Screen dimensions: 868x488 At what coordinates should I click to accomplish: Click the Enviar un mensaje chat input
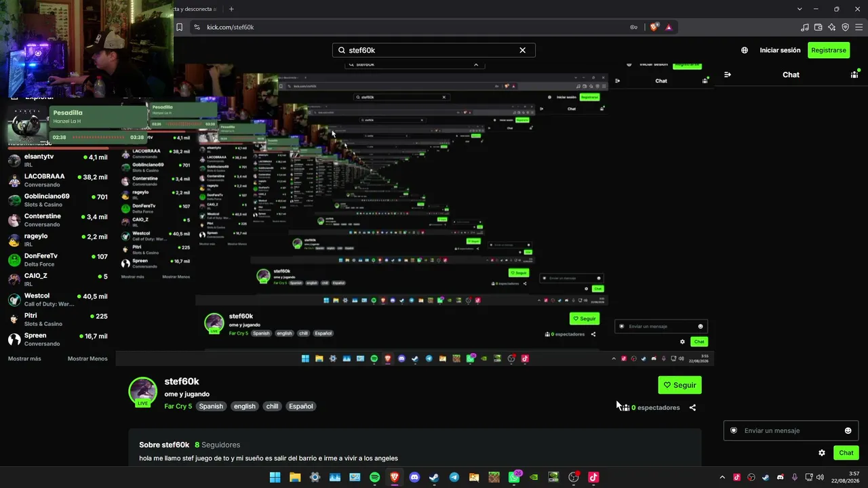(x=791, y=430)
